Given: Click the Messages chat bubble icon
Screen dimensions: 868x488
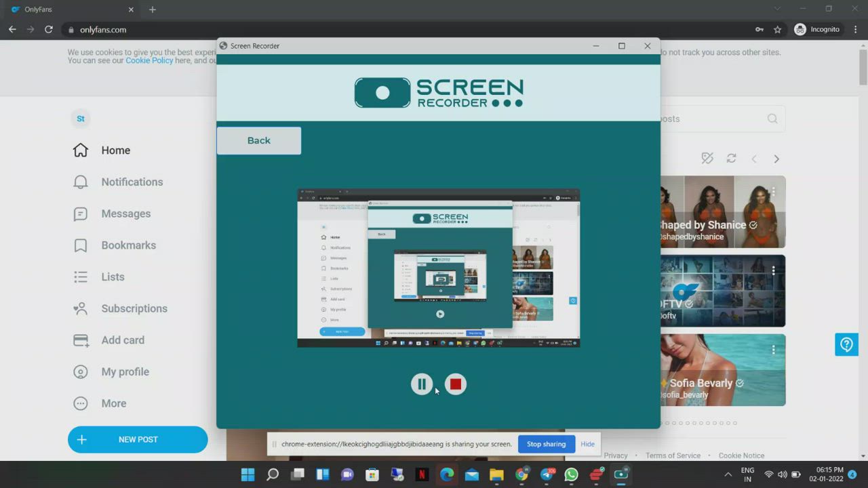Looking at the screenshot, I should pyautogui.click(x=81, y=213).
